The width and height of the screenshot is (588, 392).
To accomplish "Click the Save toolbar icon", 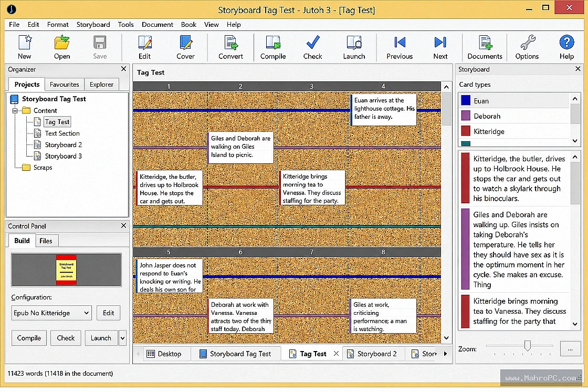I will [100, 47].
